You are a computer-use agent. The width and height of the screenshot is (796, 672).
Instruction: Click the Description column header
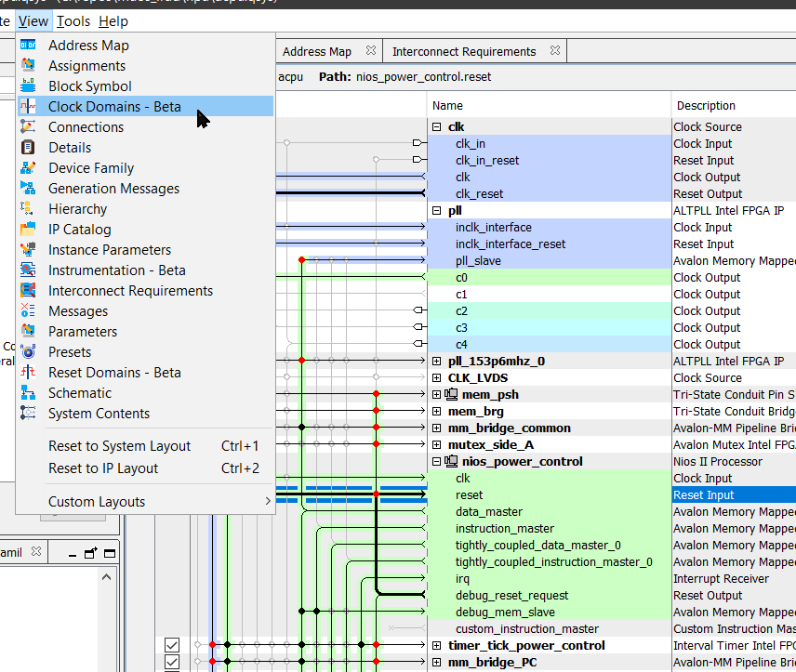pos(705,106)
